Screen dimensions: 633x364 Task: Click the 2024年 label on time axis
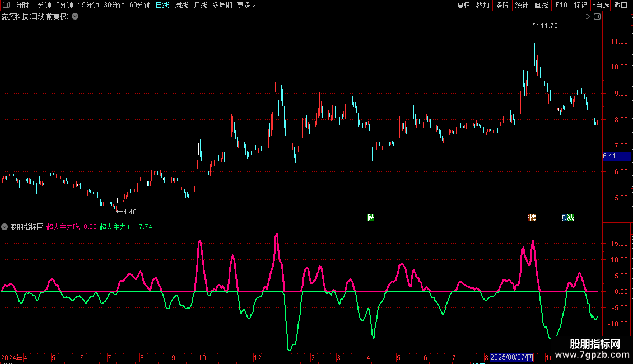coord(12,357)
